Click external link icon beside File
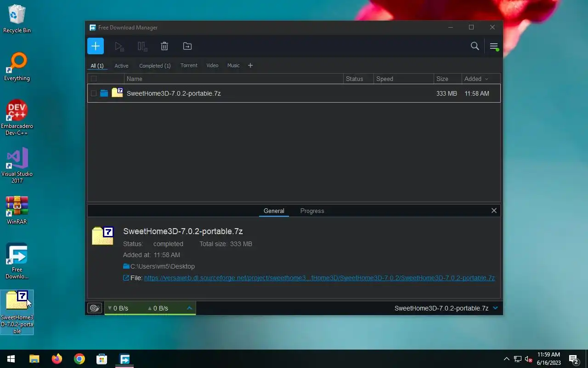Screen dimensions: 588x368 [x=126, y=278]
